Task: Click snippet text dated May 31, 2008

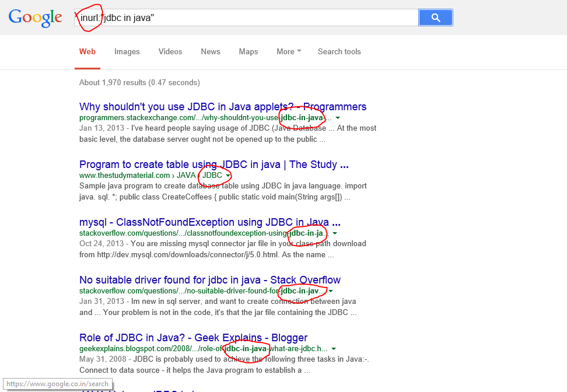Action: [x=224, y=365]
